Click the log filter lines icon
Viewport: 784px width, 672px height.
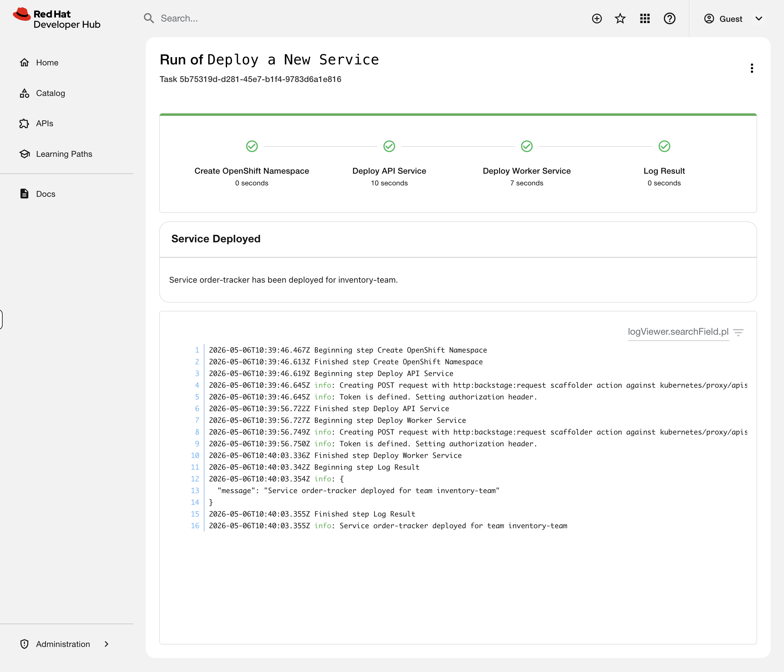click(738, 332)
